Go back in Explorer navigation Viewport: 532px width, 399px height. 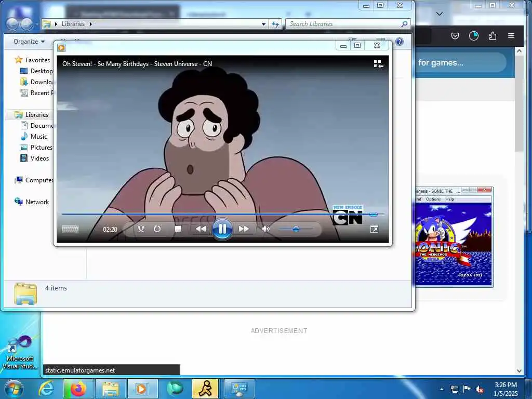(12, 23)
